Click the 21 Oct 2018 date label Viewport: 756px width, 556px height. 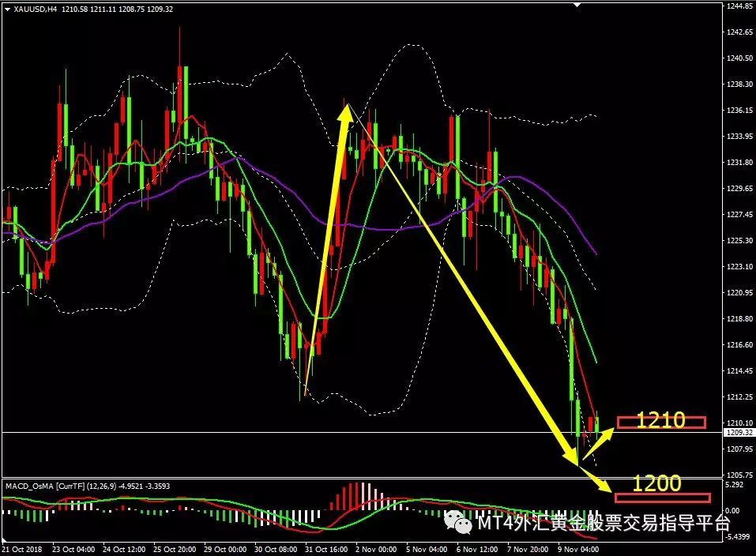24,548
